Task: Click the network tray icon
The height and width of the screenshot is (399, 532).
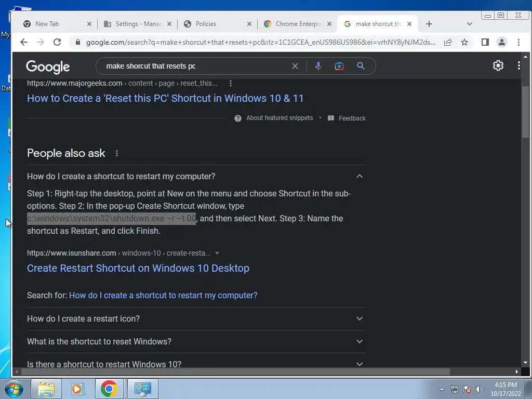Action: pyautogui.click(x=454, y=389)
